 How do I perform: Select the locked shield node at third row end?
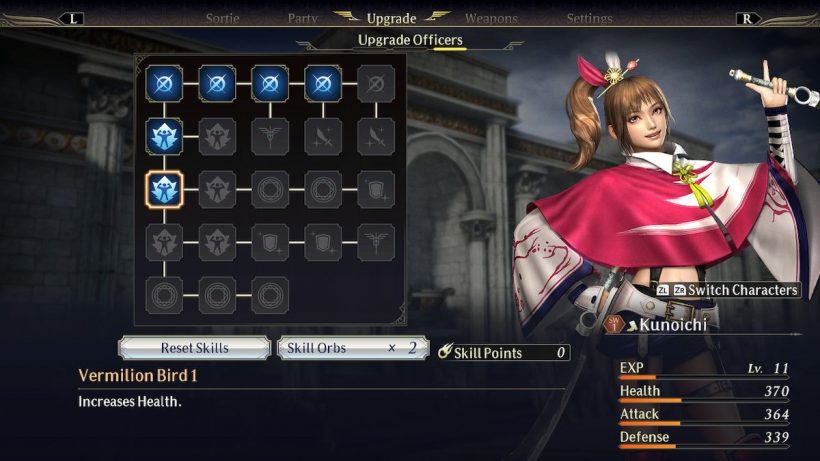coord(376,190)
